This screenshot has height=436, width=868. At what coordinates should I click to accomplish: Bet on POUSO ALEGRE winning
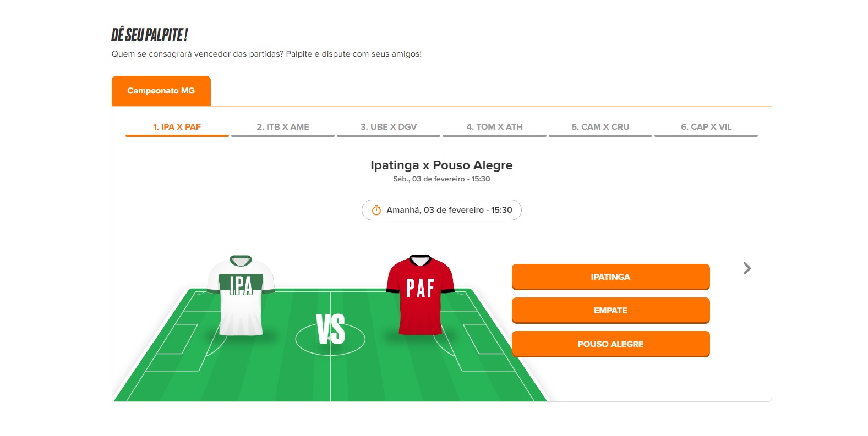(610, 344)
